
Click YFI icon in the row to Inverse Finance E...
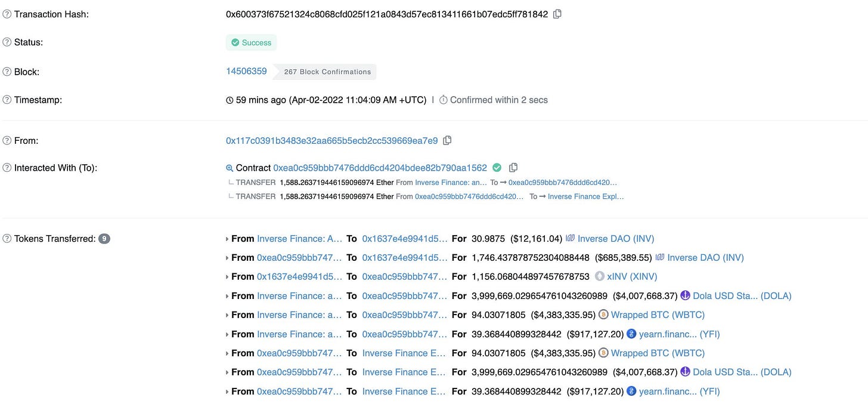click(x=631, y=391)
